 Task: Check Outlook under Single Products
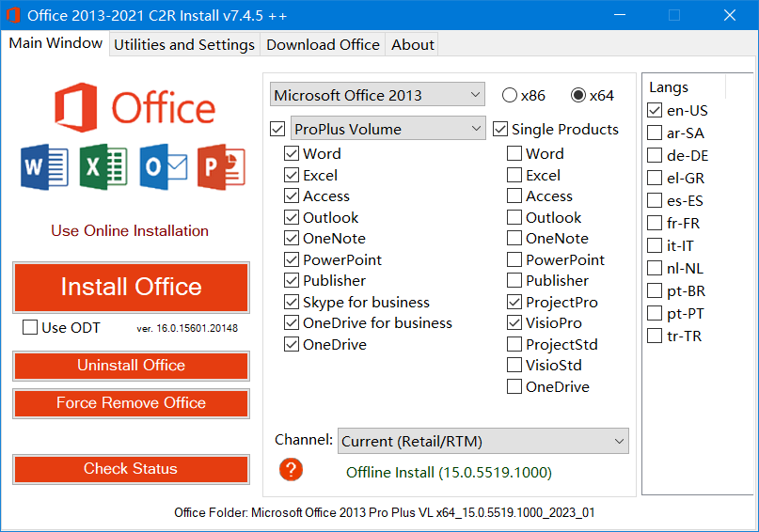[x=514, y=218]
